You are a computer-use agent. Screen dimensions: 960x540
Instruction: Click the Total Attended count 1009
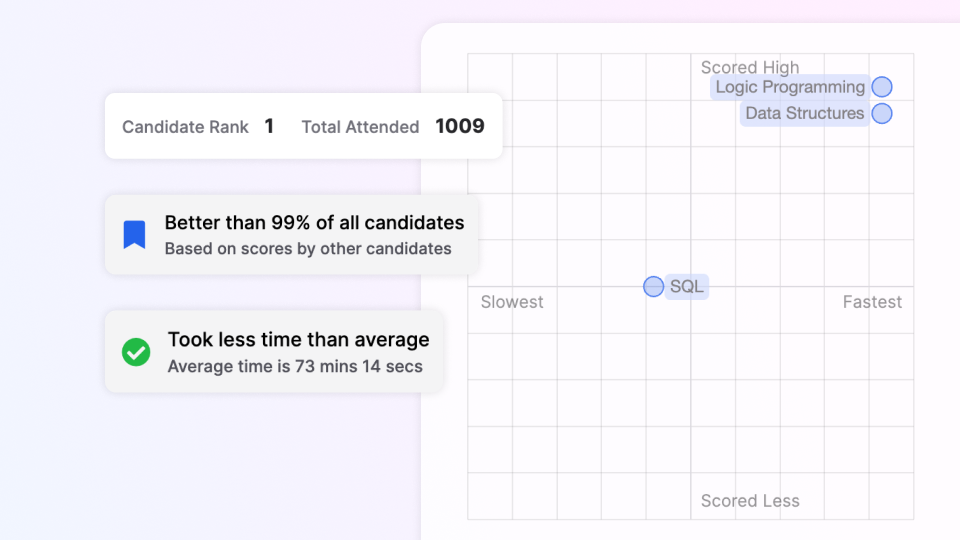[x=460, y=126]
